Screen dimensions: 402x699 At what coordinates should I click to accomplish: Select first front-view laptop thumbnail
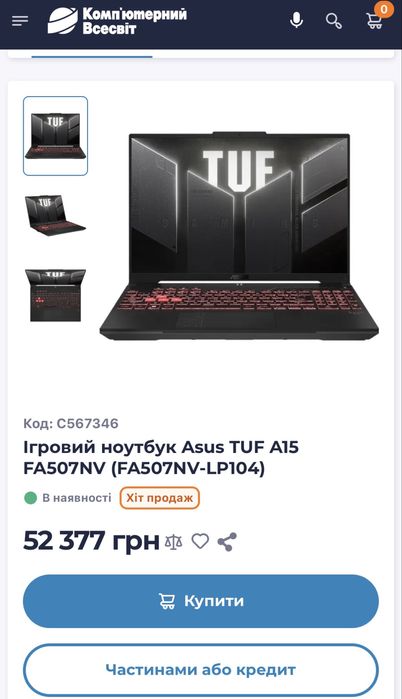click(56, 136)
